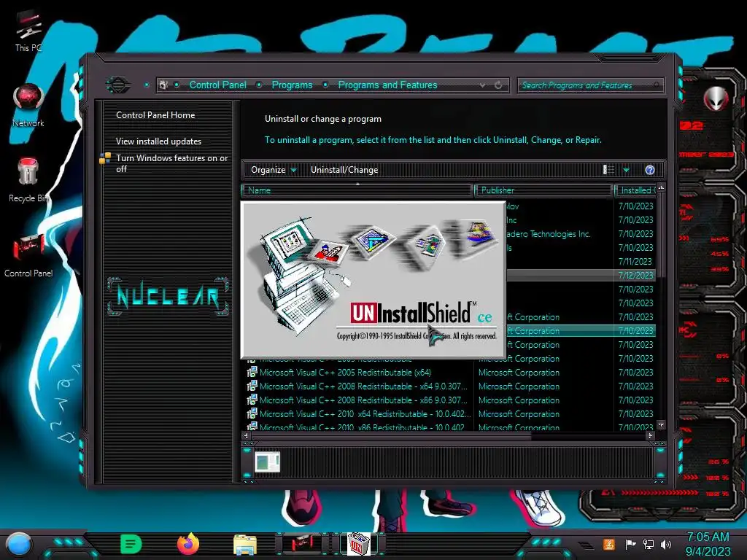Expand breadcrumb dot before Control Panel
Image resolution: width=747 pixels, height=560 pixels.
coord(177,85)
